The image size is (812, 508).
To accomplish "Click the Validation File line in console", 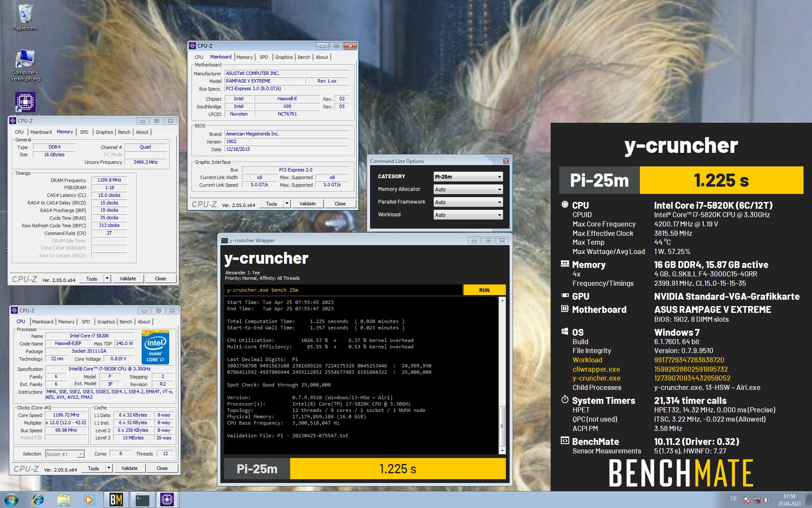I will point(288,436).
